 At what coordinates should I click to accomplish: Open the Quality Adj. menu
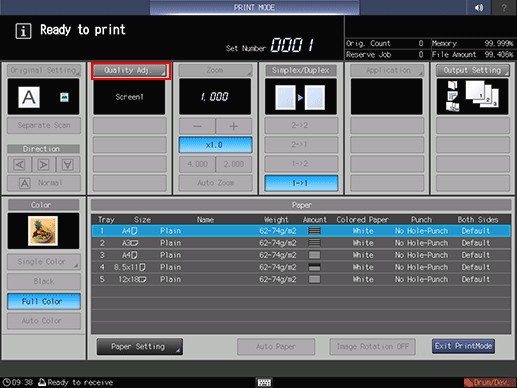(x=130, y=70)
